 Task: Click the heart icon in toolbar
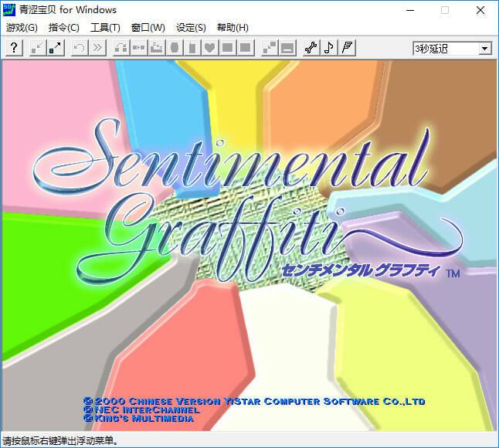pyautogui.click(x=209, y=48)
